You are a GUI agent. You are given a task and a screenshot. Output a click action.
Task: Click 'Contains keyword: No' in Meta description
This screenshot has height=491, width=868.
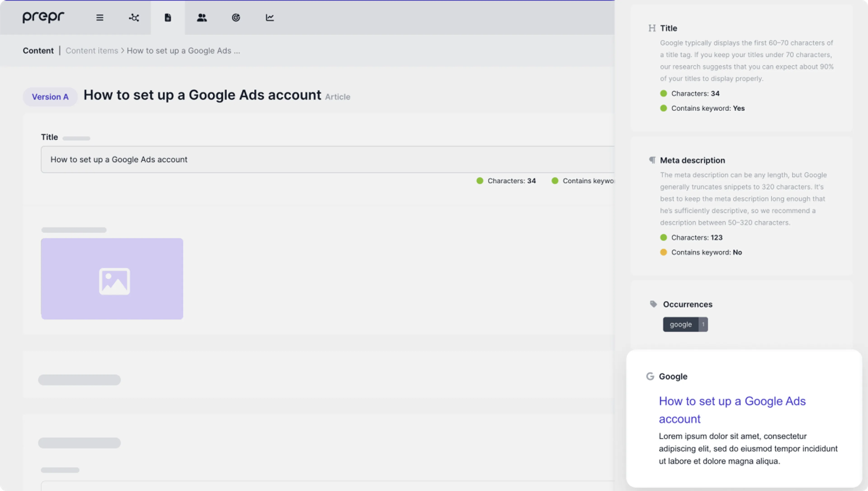(x=701, y=252)
